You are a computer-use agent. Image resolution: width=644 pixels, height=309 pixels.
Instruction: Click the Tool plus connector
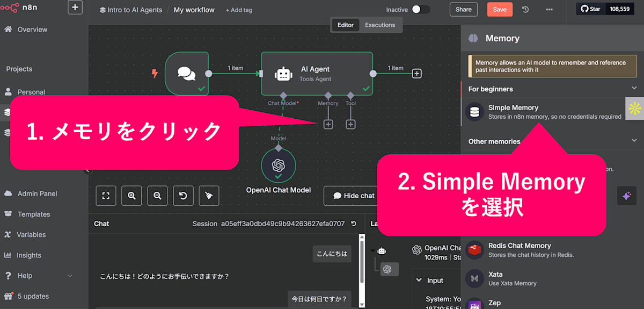(350, 124)
